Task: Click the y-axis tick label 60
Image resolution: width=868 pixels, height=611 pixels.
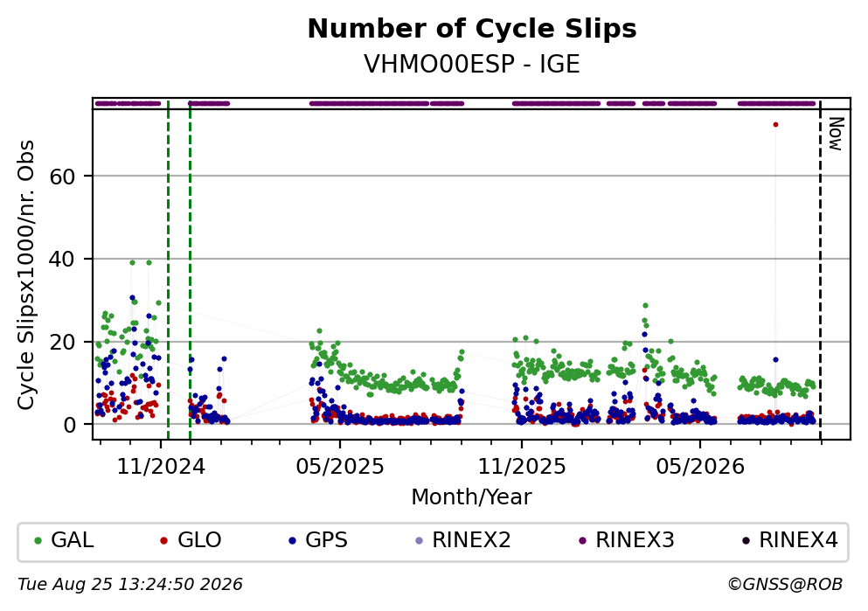Action: (62, 177)
